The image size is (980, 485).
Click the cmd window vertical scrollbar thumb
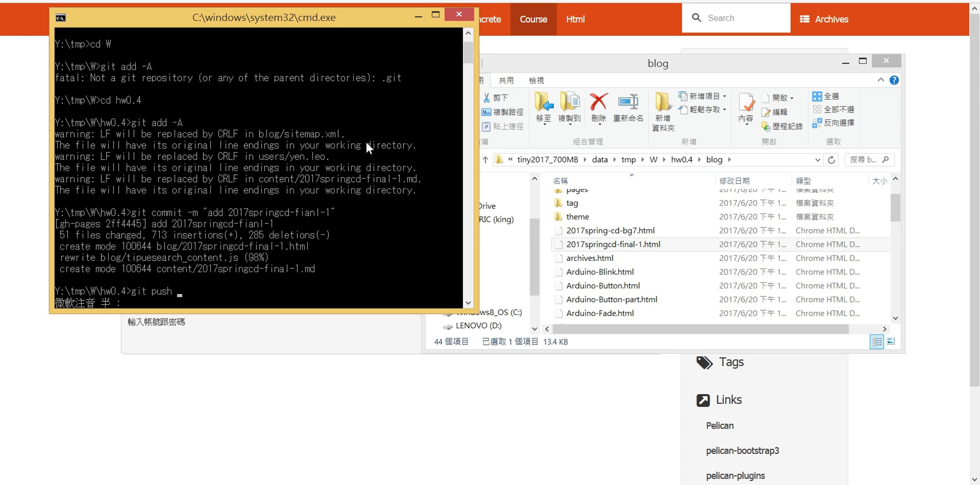coord(468,53)
